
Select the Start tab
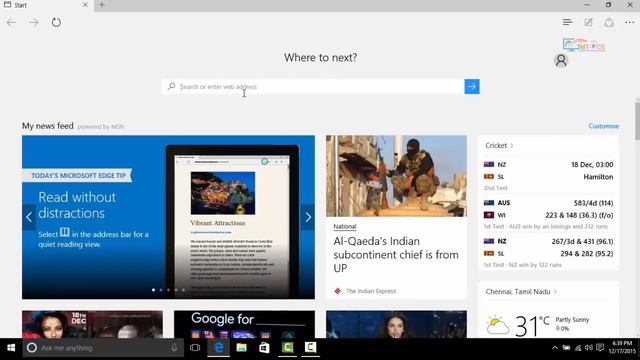(46, 5)
